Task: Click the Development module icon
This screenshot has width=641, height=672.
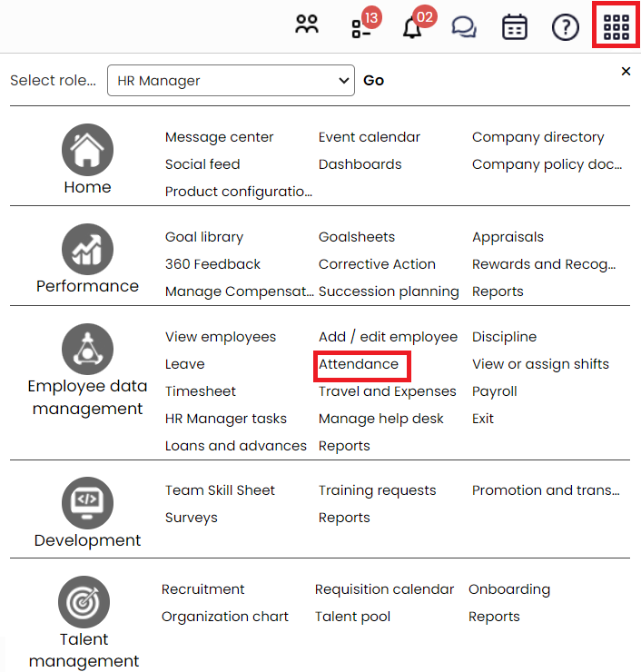Action: pos(87,503)
